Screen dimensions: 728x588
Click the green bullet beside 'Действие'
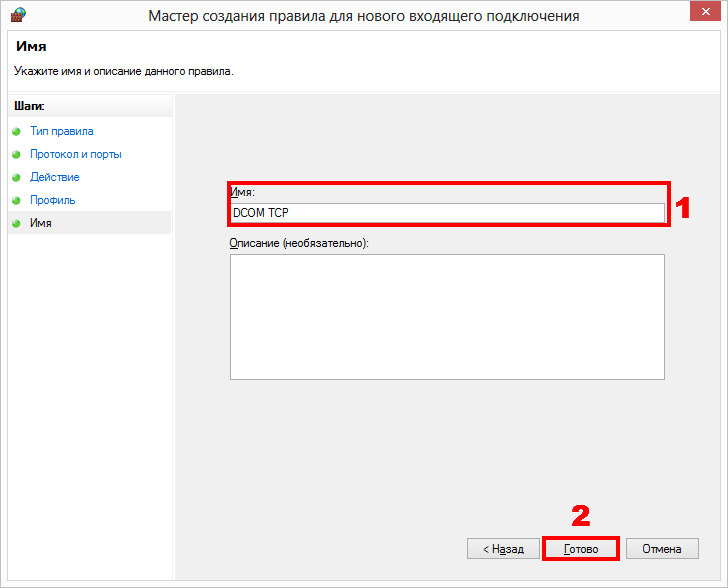[16, 177]
